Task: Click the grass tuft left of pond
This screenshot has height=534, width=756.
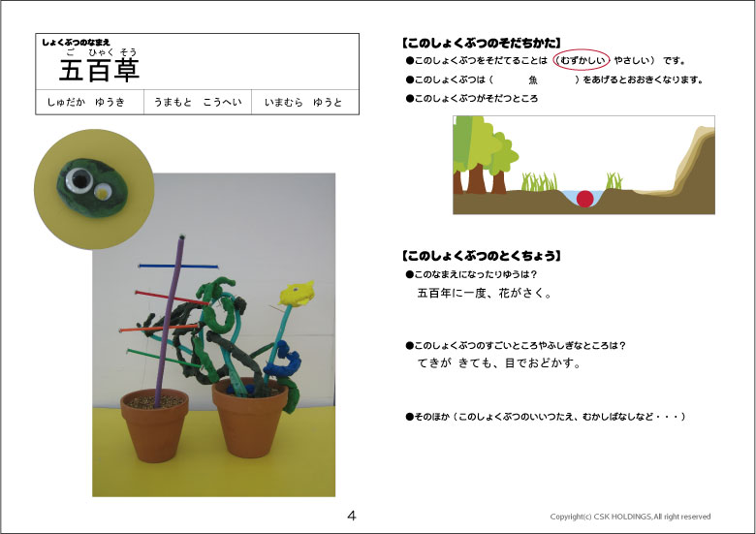Action: [x=539, y=182]
